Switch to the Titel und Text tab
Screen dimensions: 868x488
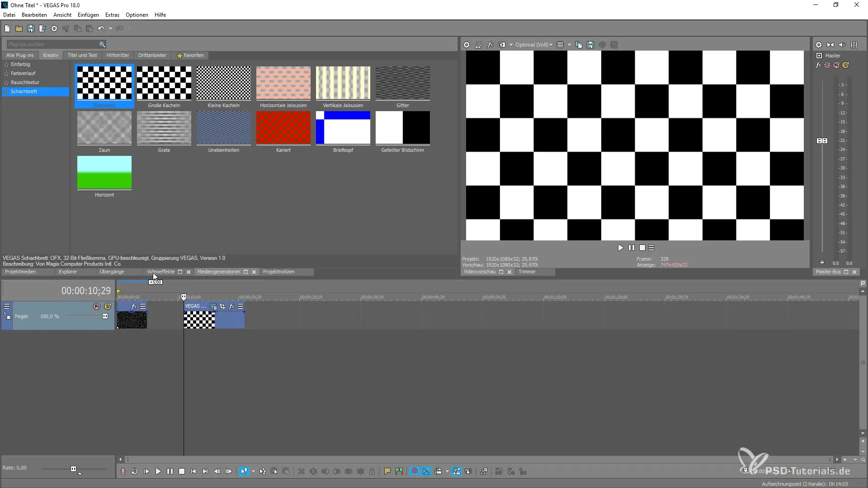point(82,55)
